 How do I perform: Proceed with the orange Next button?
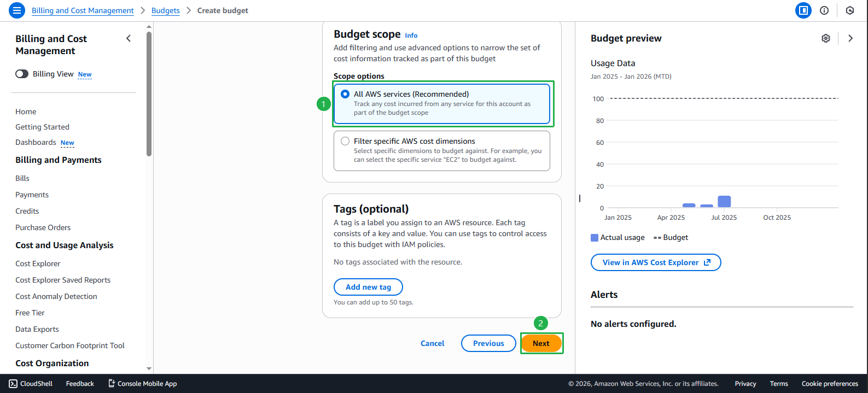(x=541, y=343)
